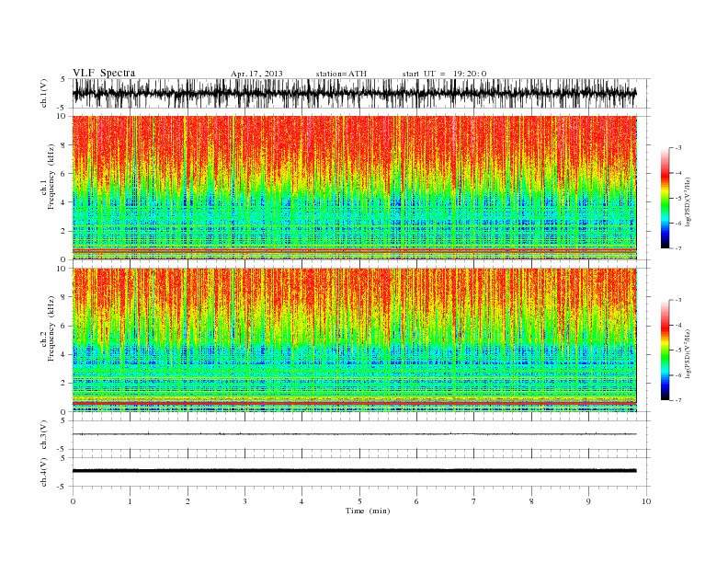Image resolution: width=728 pixels, height=563 pixels.
Task: Click the "1" tick on the time axis
Action: click(130, 501)
